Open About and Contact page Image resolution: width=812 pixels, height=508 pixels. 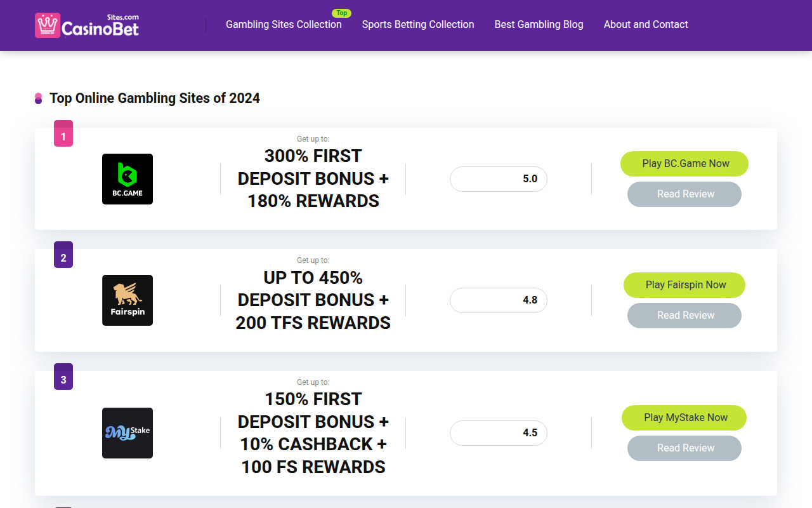point(646,24)
